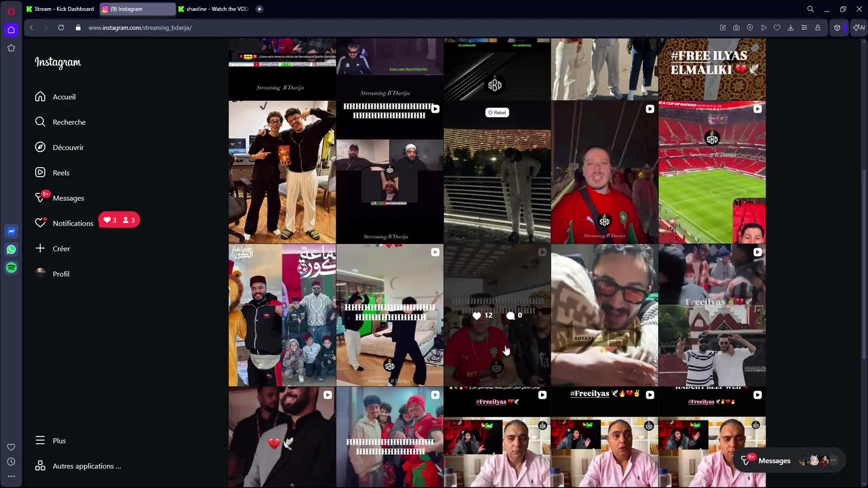This screenshot has height=488, width=868.
Task: Open browser profile account icon
Action: click(818, 28)
